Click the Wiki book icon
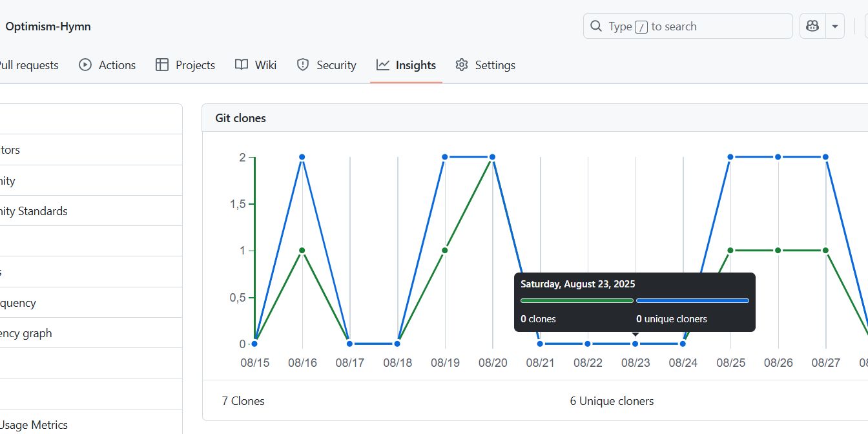Screen dimensions: 868x434 (242, 65)
